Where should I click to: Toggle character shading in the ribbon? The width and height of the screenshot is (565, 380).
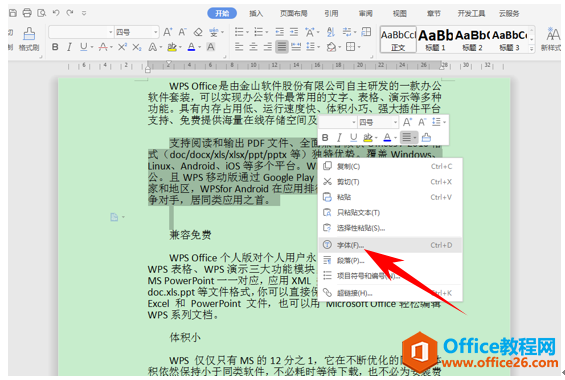point(211,47)
